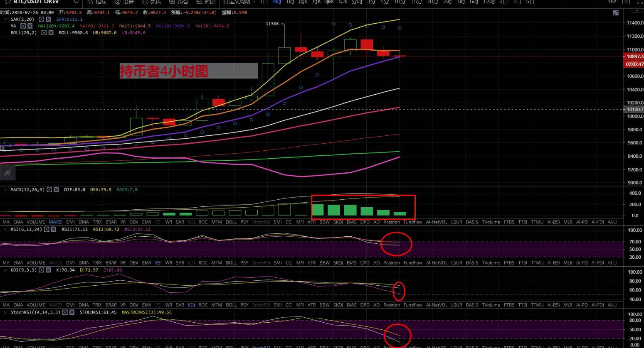
Task: Click the K:76.94 KDJ value
Action: click(x=65, y=270)
